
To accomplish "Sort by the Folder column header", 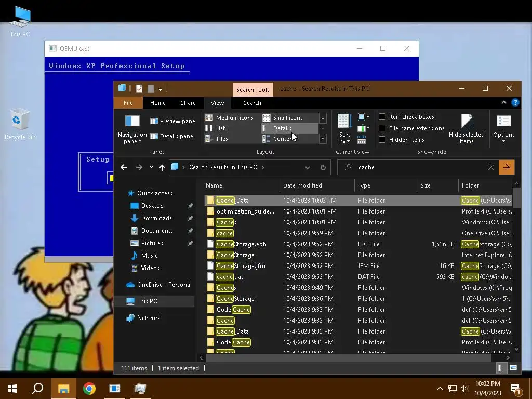I will click(485, 185).
